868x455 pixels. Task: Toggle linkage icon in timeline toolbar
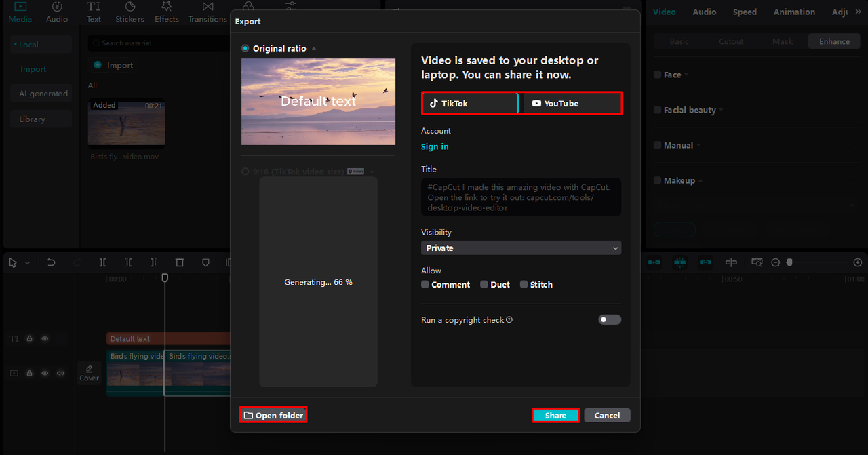(x=705, y=262)
